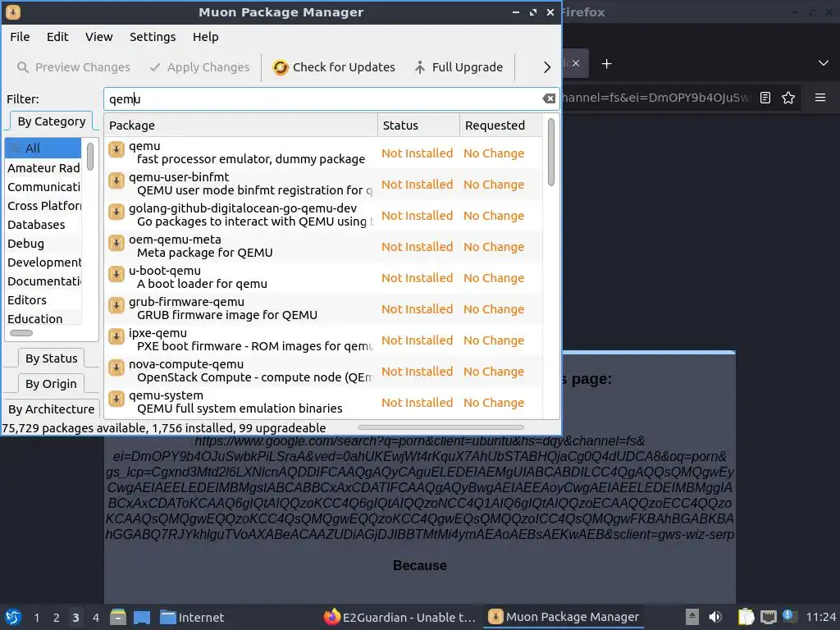Open the Help menu

206,37
